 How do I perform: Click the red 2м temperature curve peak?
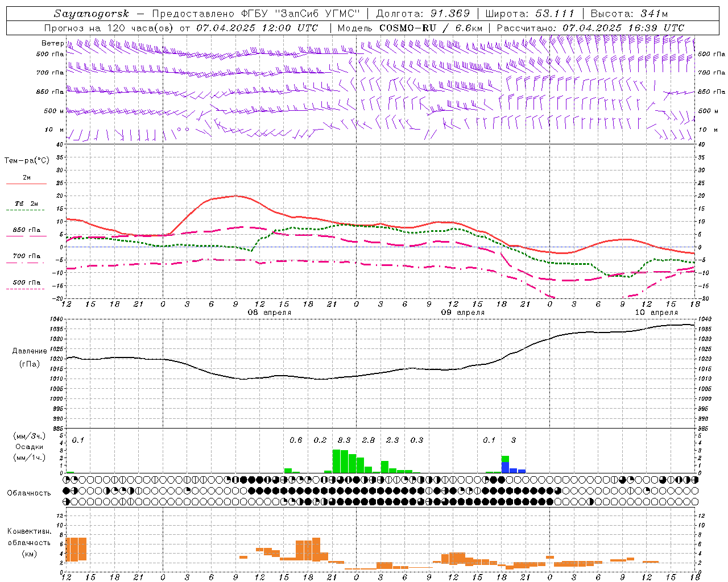pos(236,196)
